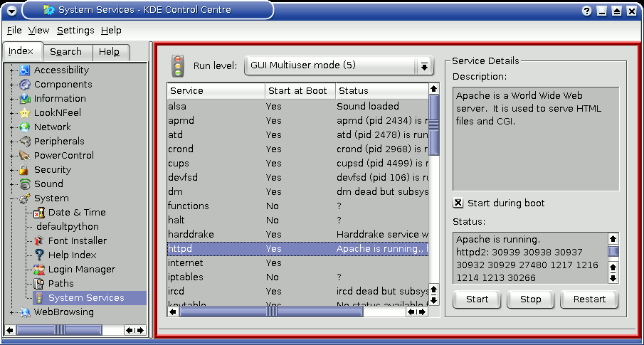
Task: Click the Font Installer icon
Action: click(x=39, y=241)
